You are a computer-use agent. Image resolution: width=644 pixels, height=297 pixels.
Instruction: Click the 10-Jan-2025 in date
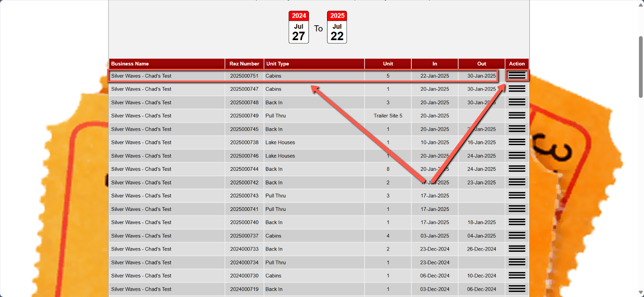(435, 142)
